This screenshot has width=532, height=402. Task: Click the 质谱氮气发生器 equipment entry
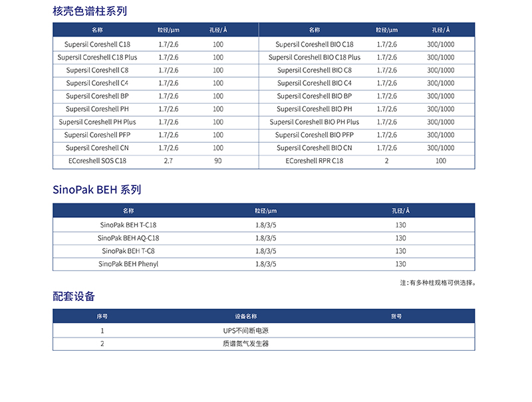[x=246, y=344]
